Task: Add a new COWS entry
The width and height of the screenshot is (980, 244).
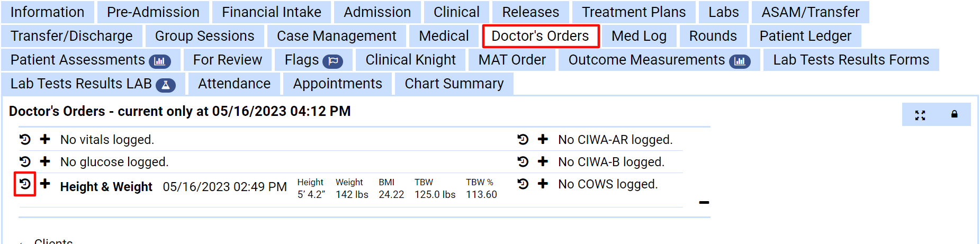Action: pos(543,184)
